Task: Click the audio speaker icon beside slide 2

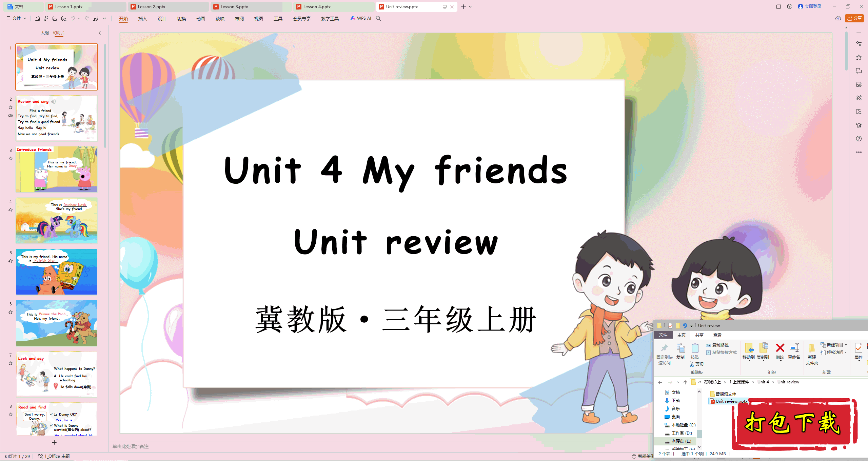Action: click(11, 116)
